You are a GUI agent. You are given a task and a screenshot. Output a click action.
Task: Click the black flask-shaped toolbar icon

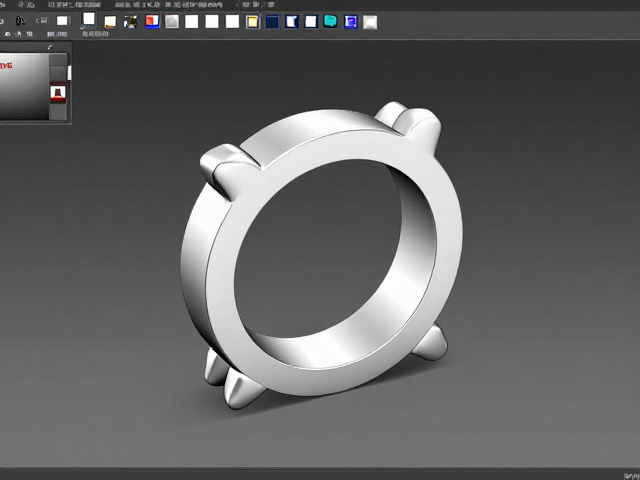(20, 20)
